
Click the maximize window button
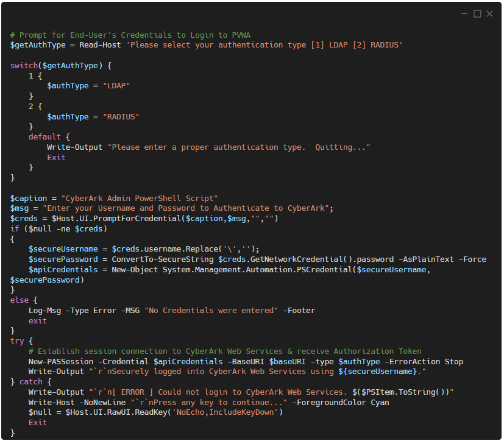tap(478, 13)
